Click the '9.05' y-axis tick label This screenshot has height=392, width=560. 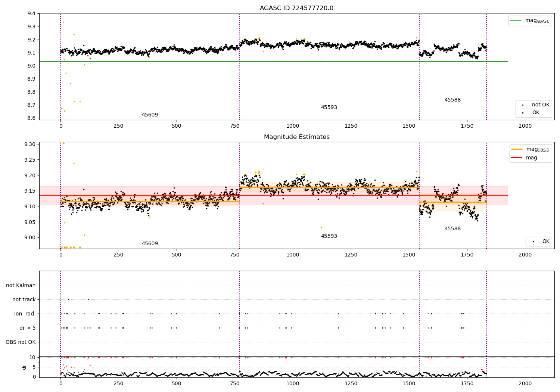30,222
